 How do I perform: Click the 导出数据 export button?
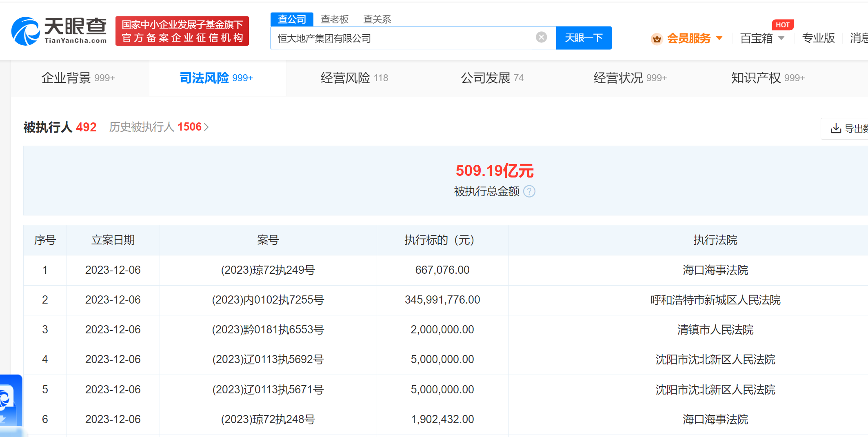click(845, 129)
